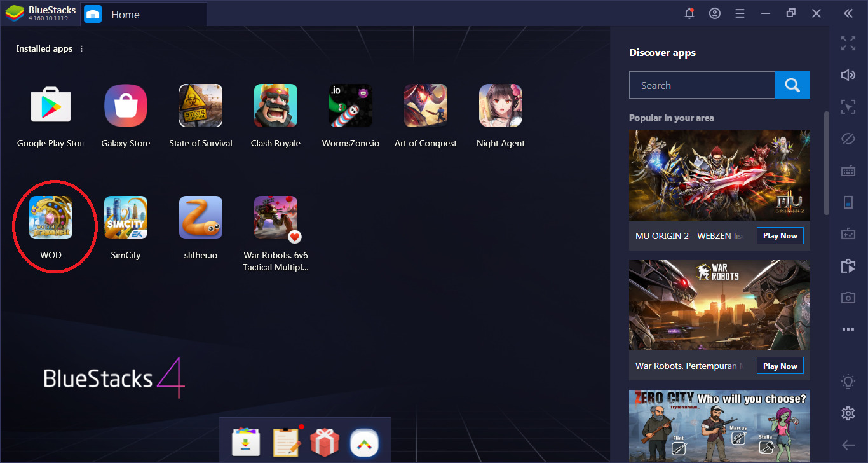Screen dimensions: 868x463
Task: Open SimCity game
Action: [x=126, y=218]
